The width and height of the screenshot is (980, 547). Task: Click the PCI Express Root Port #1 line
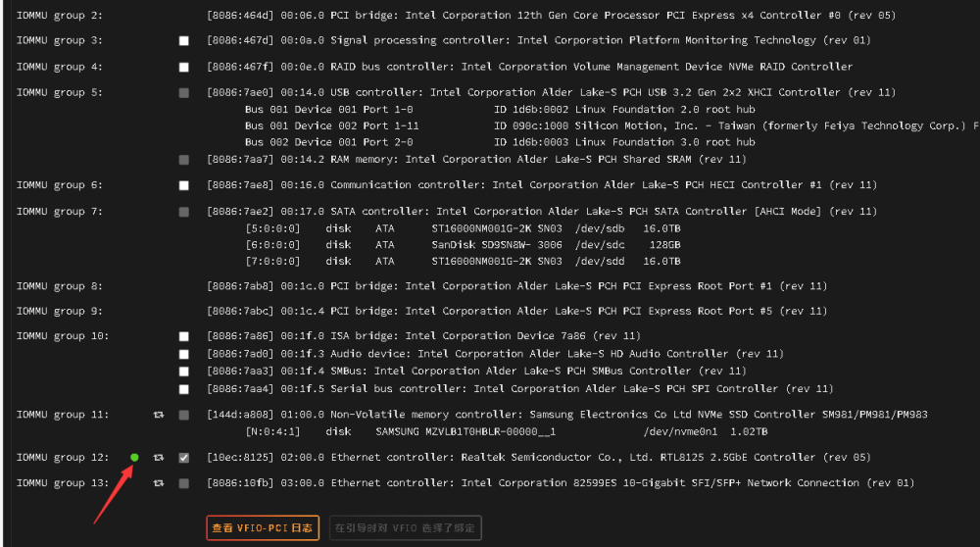(x=516, y=285)
